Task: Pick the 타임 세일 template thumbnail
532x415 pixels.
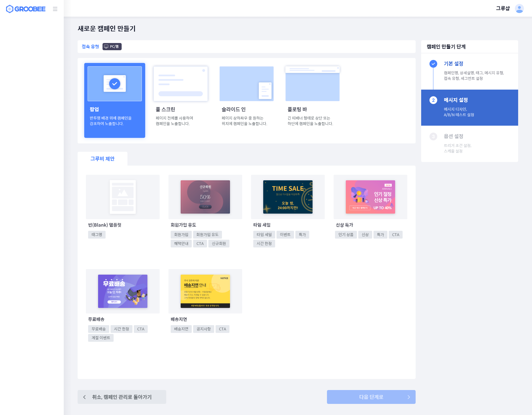Action: 288,197
